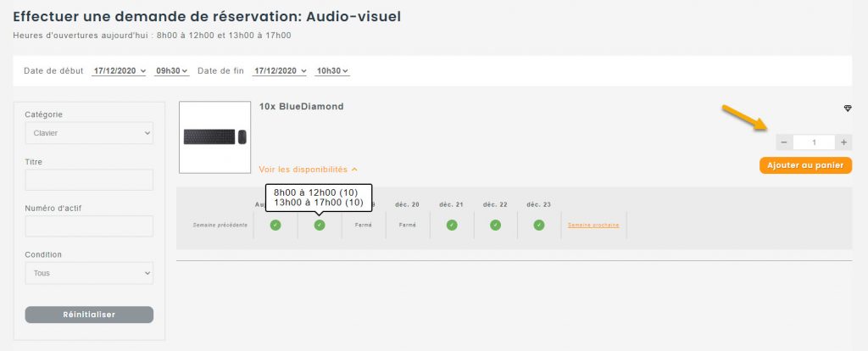Open the start date dropdown
This screenshot has height=351, width=868.
[x=120, y=70]
